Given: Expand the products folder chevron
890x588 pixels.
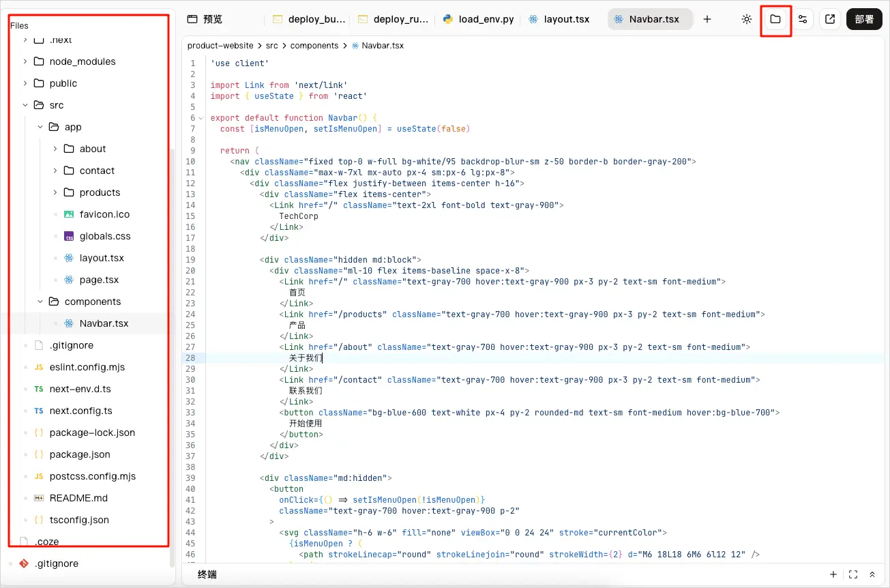Looking at the screenshot, I should tap(55, 192).
